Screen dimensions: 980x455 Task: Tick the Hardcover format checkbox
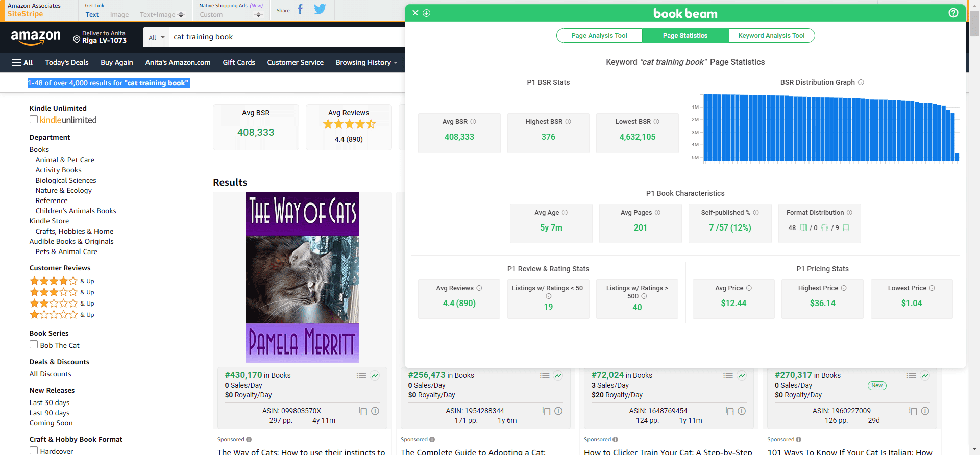click(34, 451)
